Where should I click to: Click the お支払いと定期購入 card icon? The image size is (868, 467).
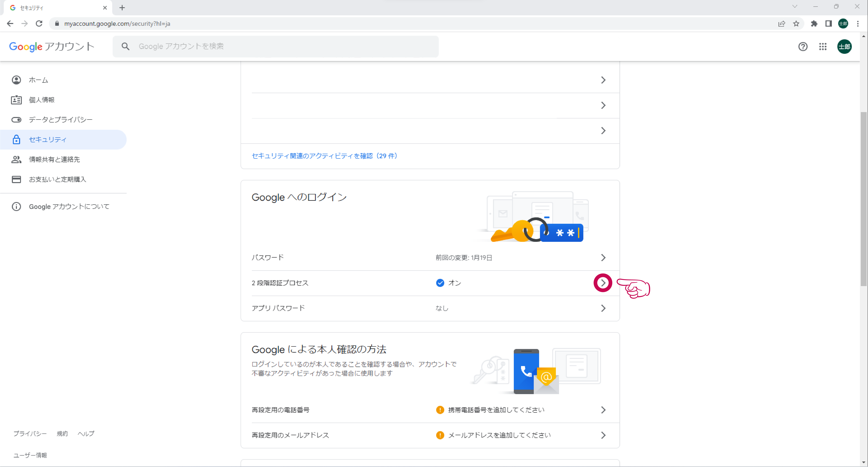16,179
